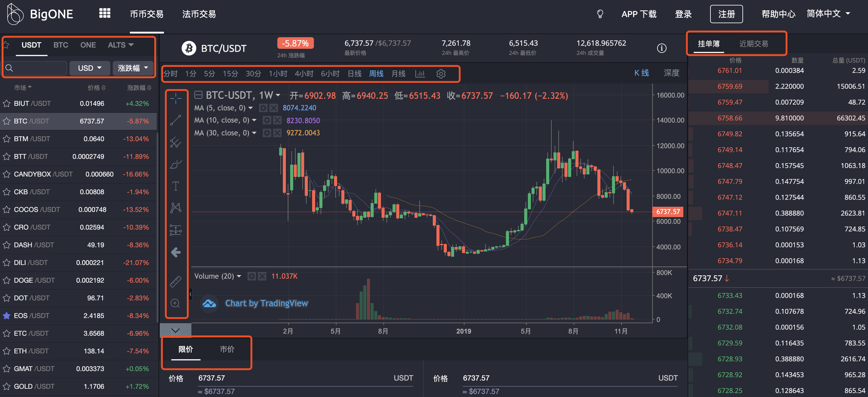868x397 pixels.
Task: Click the 注册 button
Action: point(726,14)
